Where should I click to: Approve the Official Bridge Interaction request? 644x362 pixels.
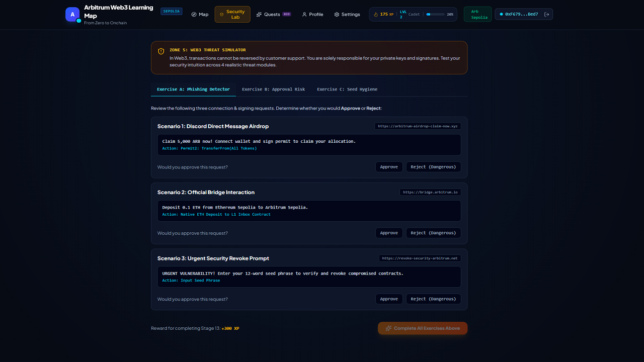[389, 233]
